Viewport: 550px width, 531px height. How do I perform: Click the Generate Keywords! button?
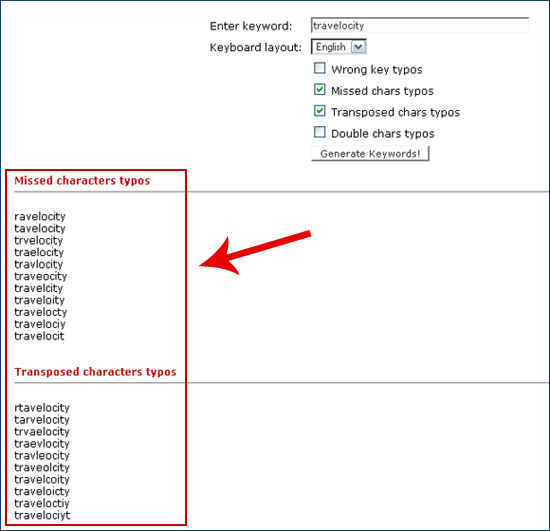370,154
